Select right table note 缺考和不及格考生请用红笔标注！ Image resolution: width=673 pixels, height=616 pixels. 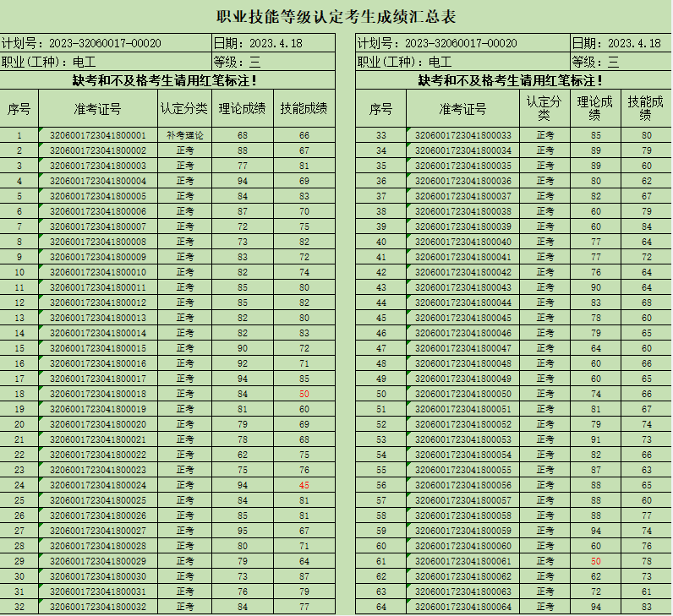513,80
